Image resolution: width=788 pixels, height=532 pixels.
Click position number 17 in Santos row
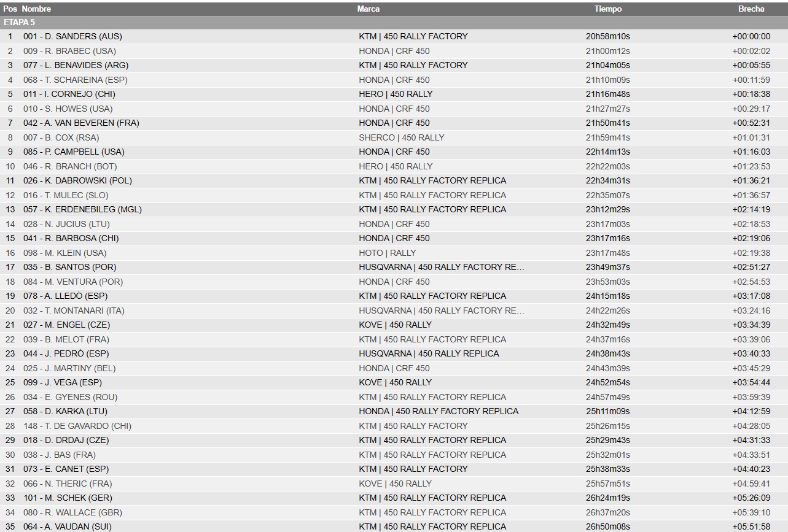10,267
